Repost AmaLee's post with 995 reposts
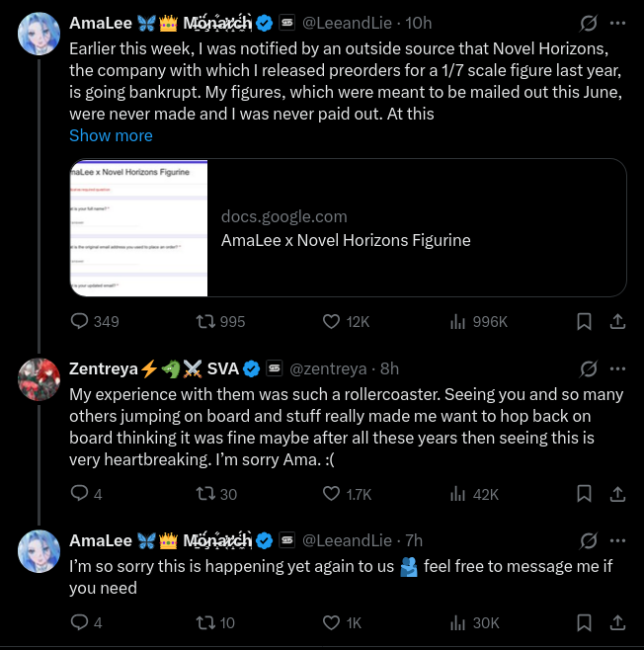The height and width of the screenshot is (650, 644). point(220,321)
